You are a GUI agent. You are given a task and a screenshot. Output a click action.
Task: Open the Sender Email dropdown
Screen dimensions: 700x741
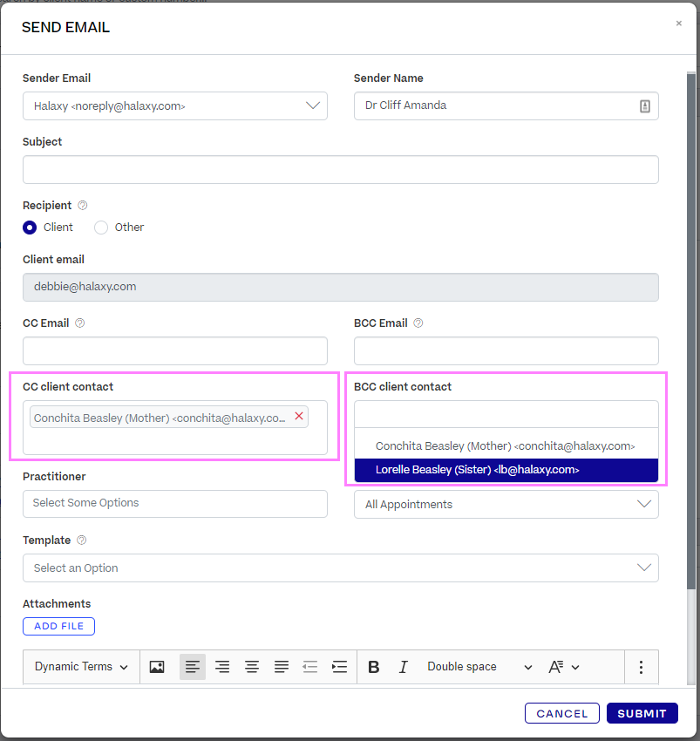pos(175,105)
